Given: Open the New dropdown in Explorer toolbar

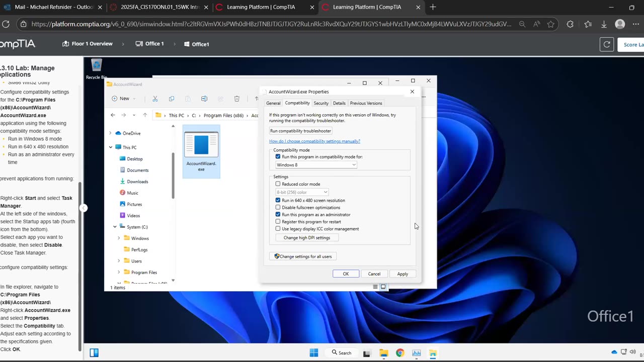Looking at the screenshot, I should click(x=124, y=99).
